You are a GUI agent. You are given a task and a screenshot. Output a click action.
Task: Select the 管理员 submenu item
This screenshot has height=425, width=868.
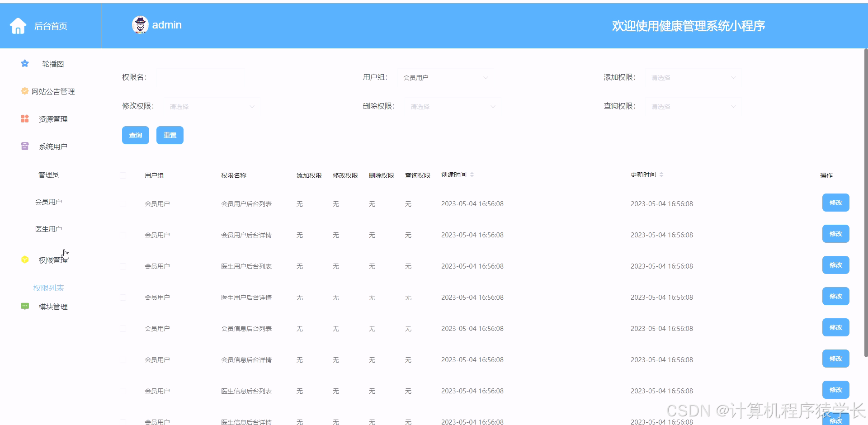[x=48, y=175]
